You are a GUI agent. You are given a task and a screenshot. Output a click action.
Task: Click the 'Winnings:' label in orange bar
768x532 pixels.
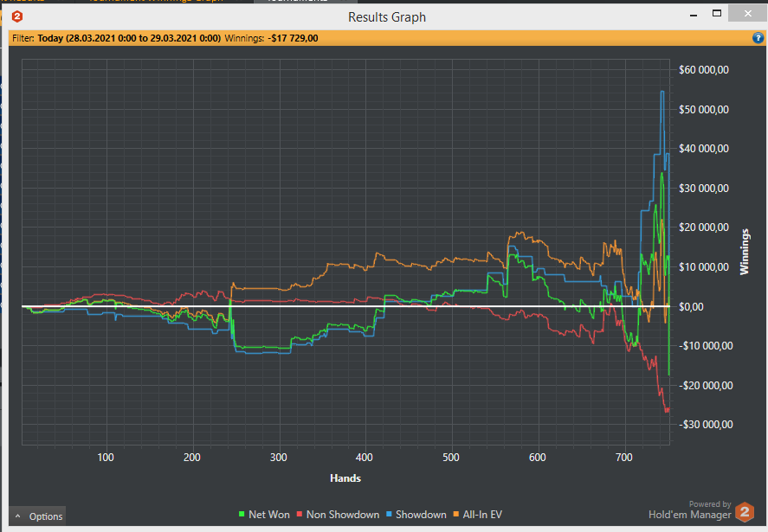[x=244, y=38]
